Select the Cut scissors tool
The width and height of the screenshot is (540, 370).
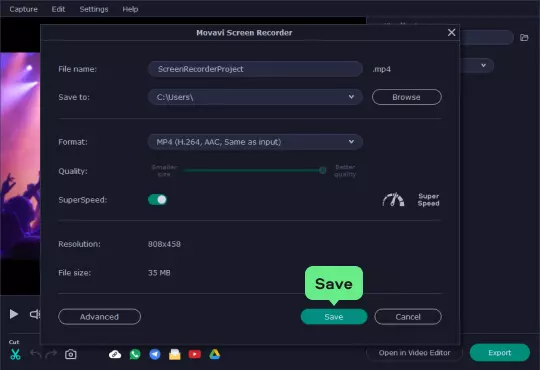point(15,354)
